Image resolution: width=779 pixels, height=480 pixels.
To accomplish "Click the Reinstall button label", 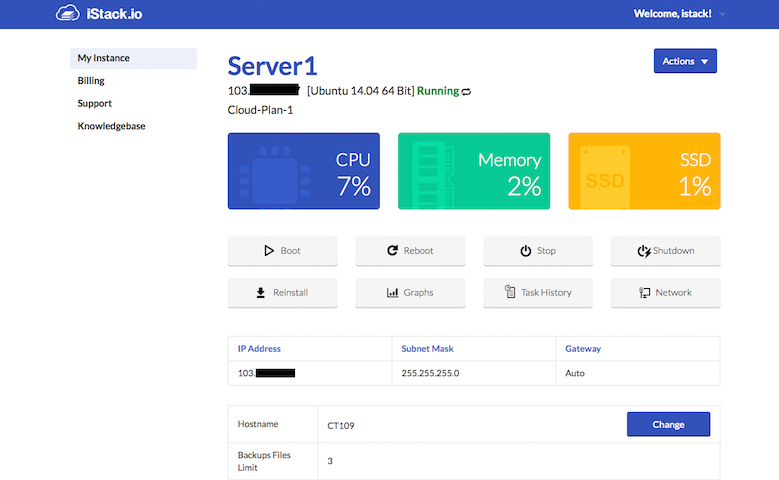I will pos(290,293).
